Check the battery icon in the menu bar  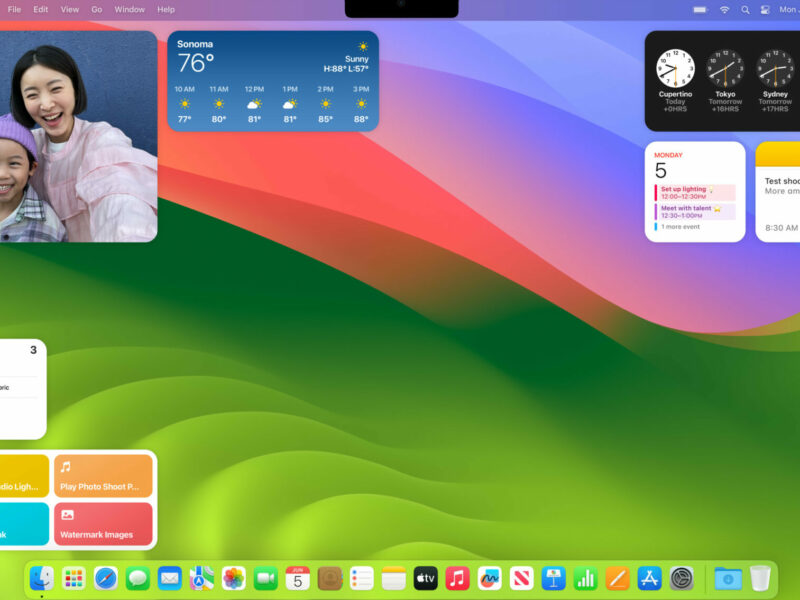(700, 10)
